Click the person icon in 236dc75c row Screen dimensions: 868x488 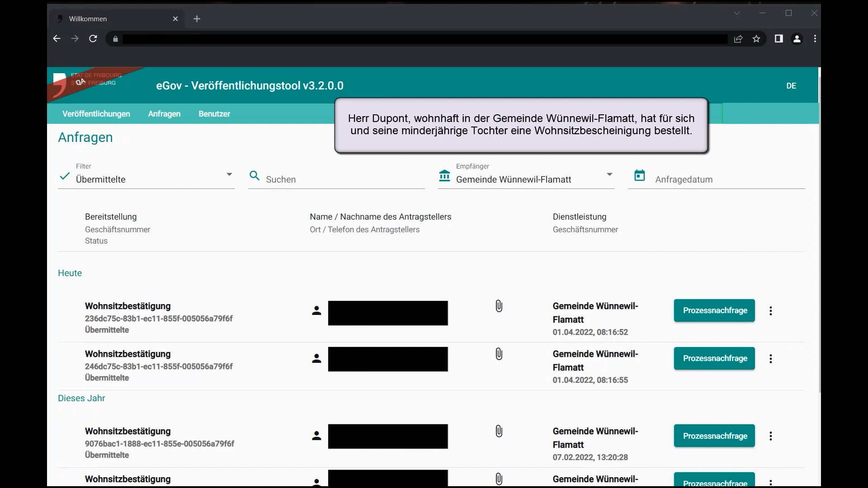tap(316, 311)
